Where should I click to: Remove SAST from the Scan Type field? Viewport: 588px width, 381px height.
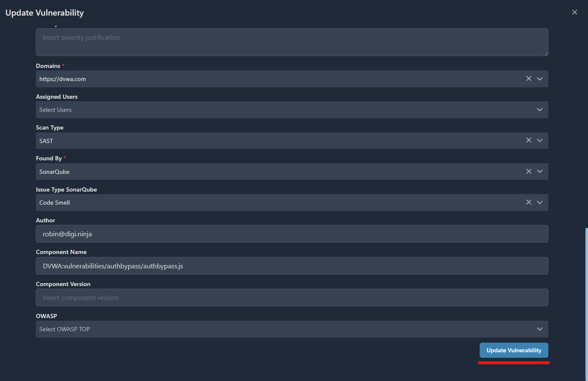pyautogui.click(x=529, y=140)
